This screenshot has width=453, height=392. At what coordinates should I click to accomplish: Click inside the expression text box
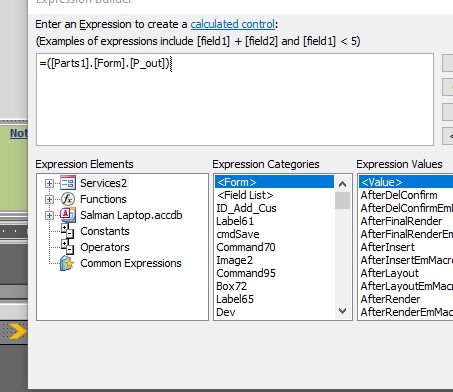click(x=235, y=99)
